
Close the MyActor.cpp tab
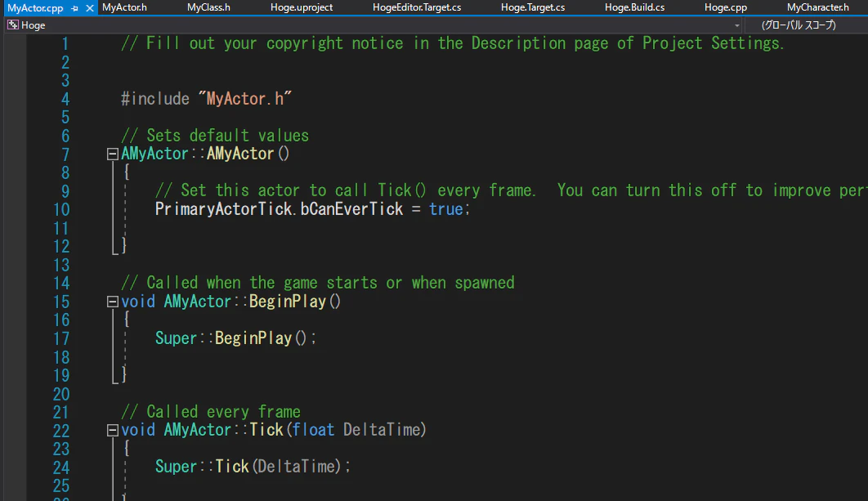point(90,8)
